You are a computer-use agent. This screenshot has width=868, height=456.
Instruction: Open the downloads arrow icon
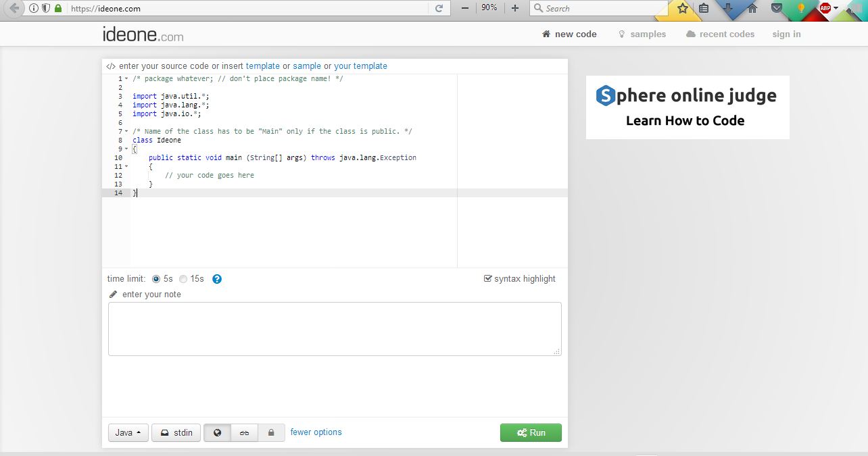click(728, 9)
